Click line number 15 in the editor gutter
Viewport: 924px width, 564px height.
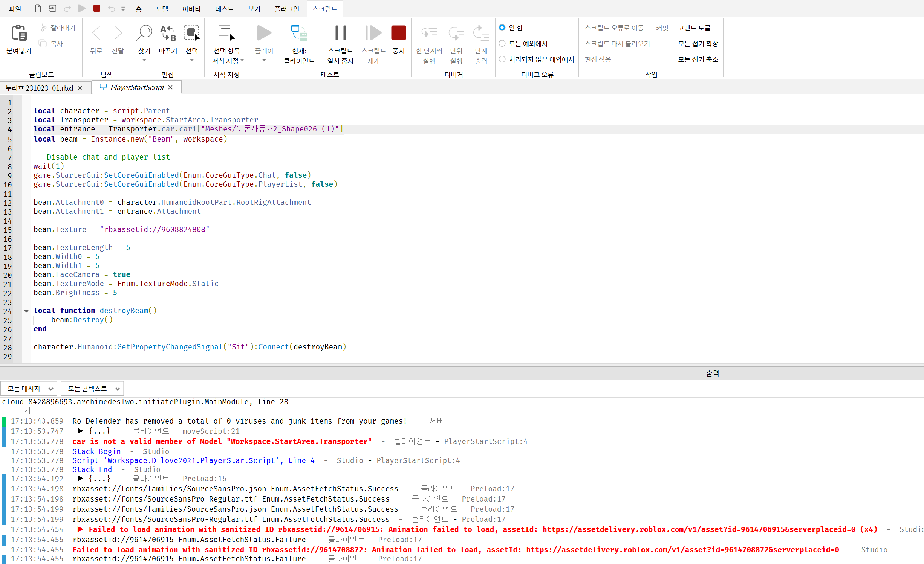(8, 230)
